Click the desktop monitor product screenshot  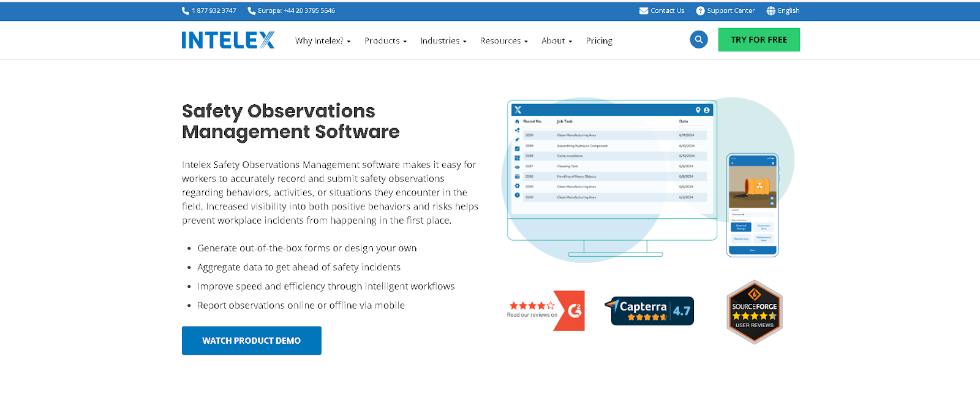(x=612, y=178)
